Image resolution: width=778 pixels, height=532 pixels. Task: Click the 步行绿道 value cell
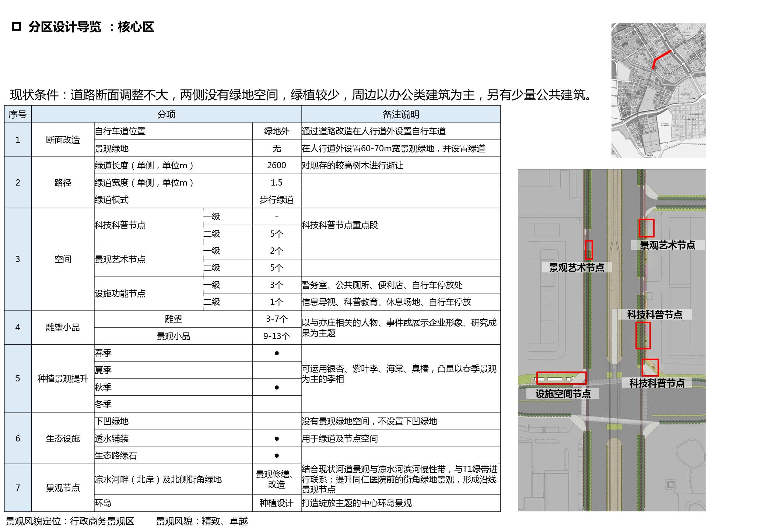point(277,200)
